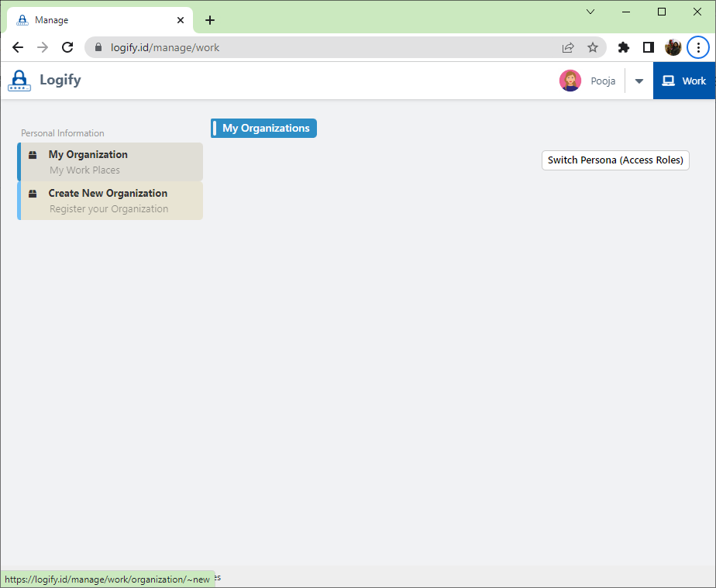The height and width of the screenshot is (588, 716).
Task: Open the Chrome three-dot menu
Action: tap(698, 47)
